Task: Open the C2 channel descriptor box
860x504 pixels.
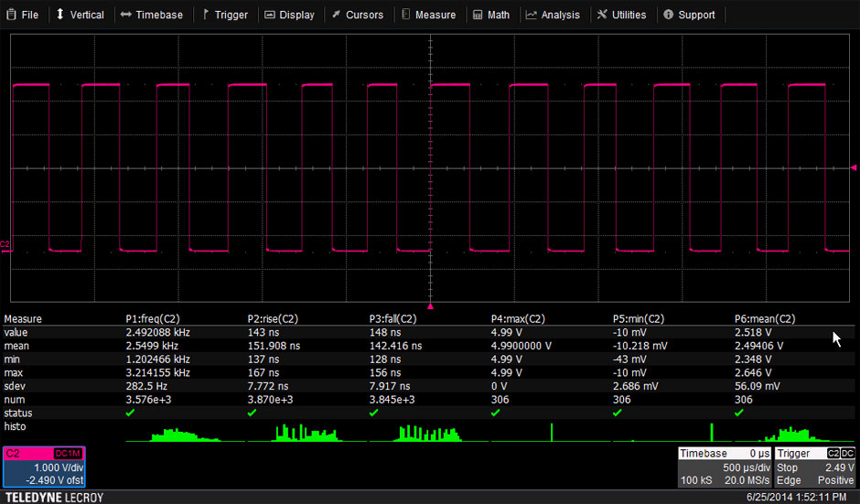Action: click(44, 466)
